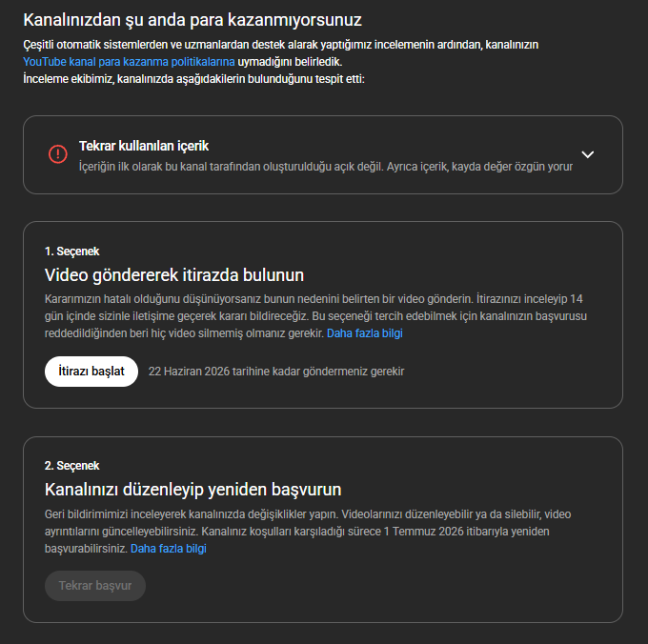648x644 pixels.
Task: Click the intro sentence about otomatik sistemlerden
Action: pyautogui.click(x=280, y=45)
